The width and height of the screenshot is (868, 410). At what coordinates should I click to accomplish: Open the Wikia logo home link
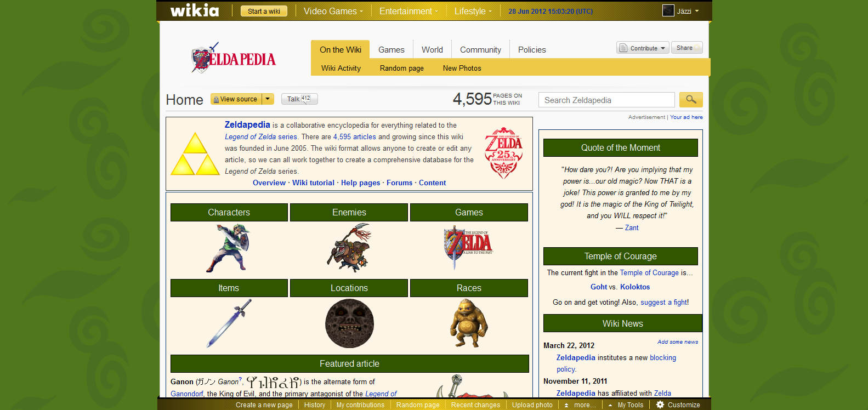click(x=195, y=11)
